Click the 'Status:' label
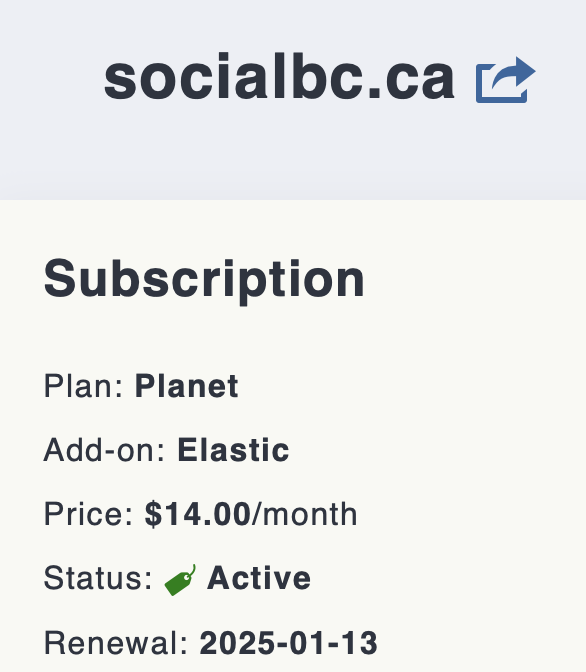This screenshot has height=672, width=586. pyautogui.click(x=98, y=578)
